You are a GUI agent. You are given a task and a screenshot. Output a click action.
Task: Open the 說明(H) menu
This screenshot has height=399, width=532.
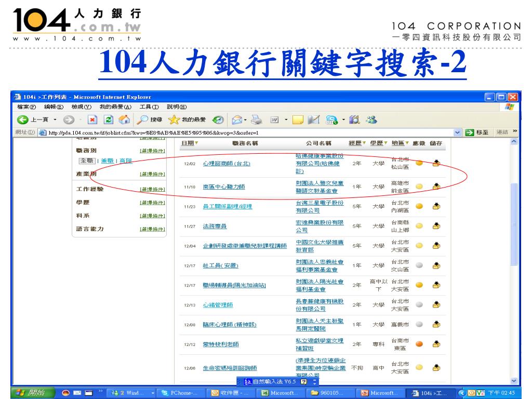coord(177,107)
